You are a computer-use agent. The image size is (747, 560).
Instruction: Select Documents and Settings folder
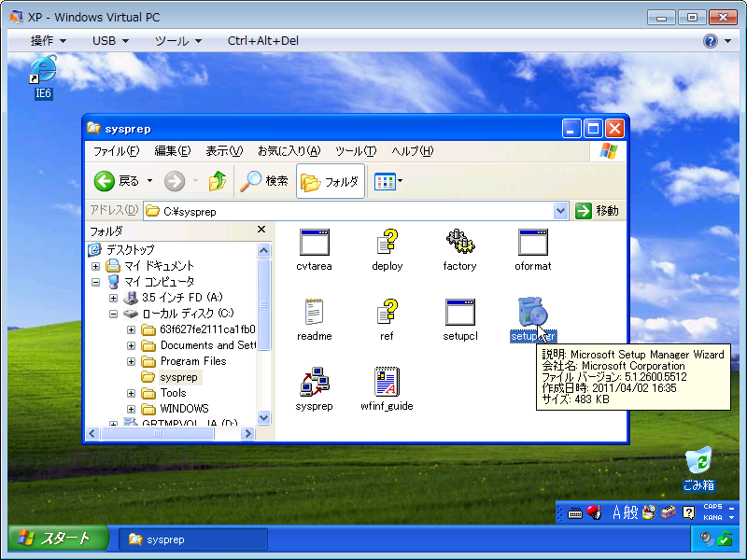pos(207,345)
